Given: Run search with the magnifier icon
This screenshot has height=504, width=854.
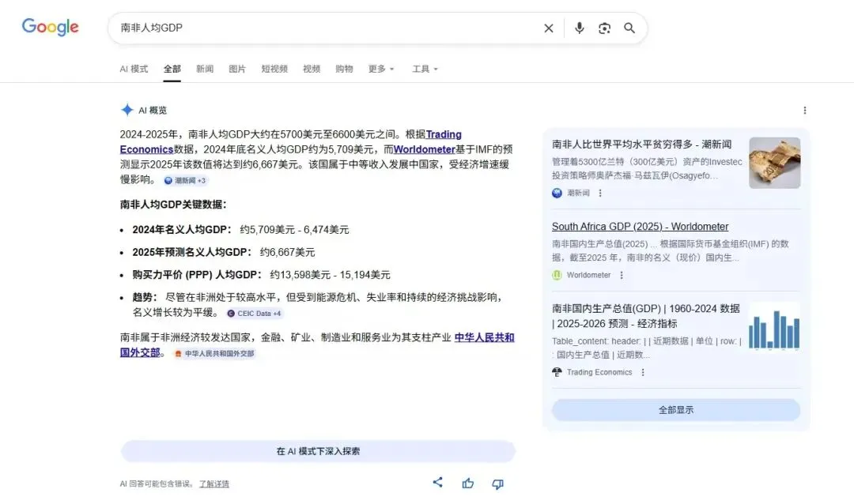Looking at the screenshot, I should (629, 28).
